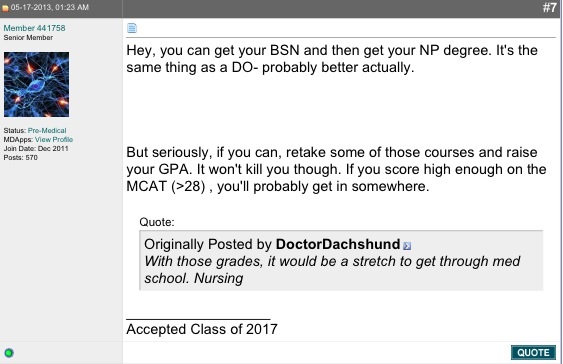Select the DoctorDachshund name in the quote
This screenshot has height=364, width=563.
pos(338,244)
